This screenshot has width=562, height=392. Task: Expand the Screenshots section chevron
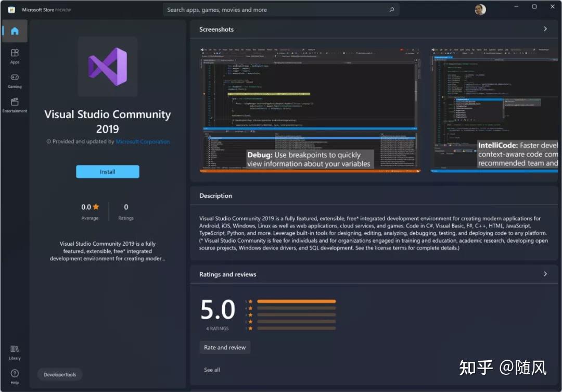point(545,29)
